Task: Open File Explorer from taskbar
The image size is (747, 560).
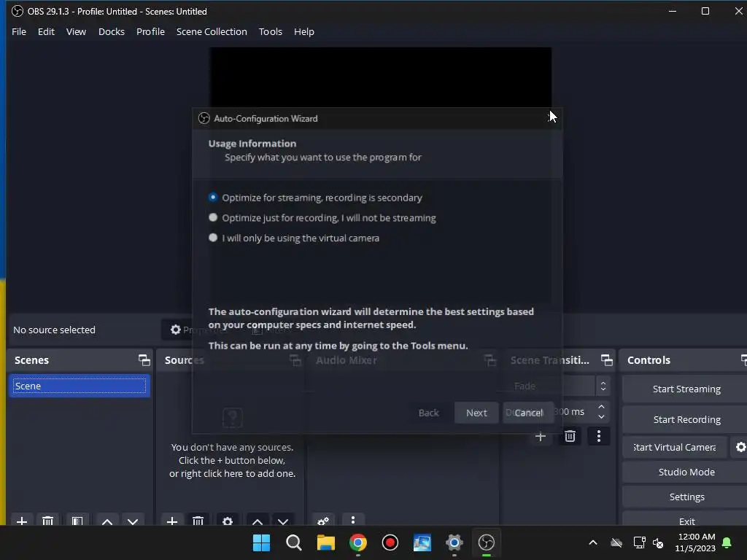Action: (326, 542)
